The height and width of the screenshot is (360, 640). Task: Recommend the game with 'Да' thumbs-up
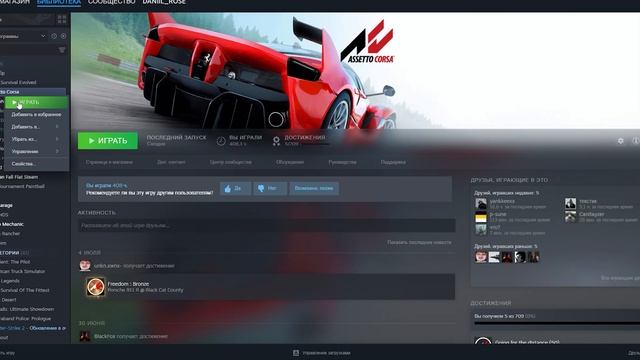click(x=236, y=188)
